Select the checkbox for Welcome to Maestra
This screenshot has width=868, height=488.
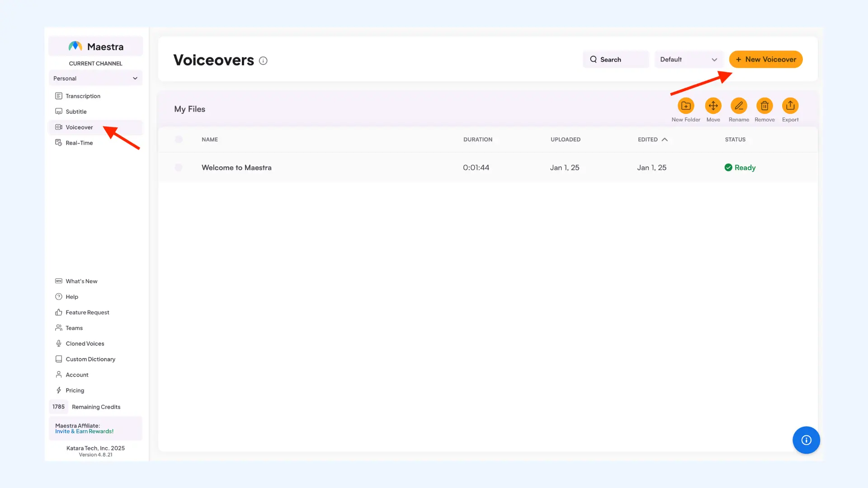pyautogui.click(x=179, y=167)
